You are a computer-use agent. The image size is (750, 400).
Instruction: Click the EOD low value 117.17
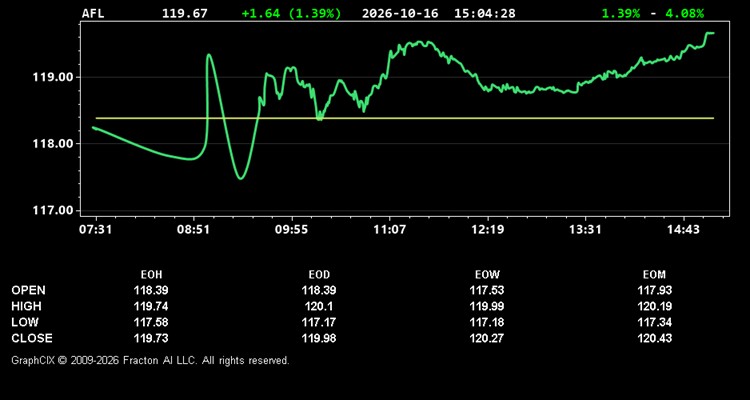(319, 322)
